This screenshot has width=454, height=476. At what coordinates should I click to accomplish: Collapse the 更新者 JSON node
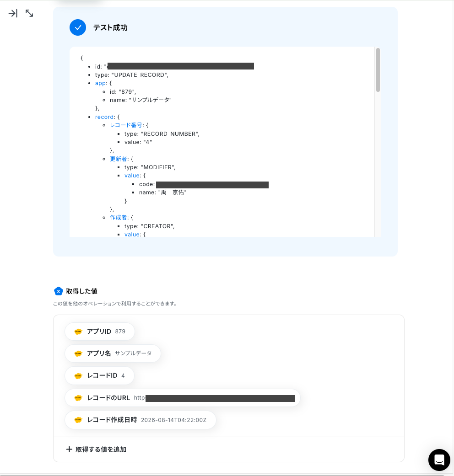tap(118, 159)
